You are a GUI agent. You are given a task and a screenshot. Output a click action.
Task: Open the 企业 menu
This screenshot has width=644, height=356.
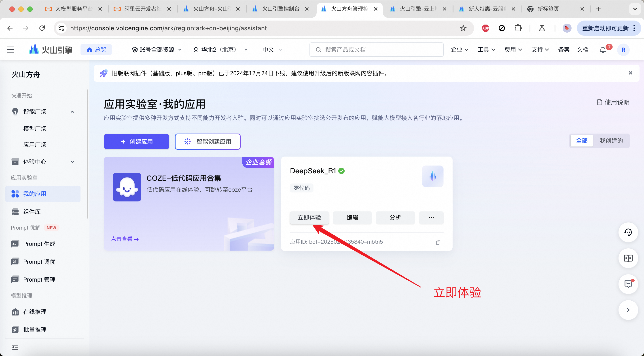pos(459,50)
